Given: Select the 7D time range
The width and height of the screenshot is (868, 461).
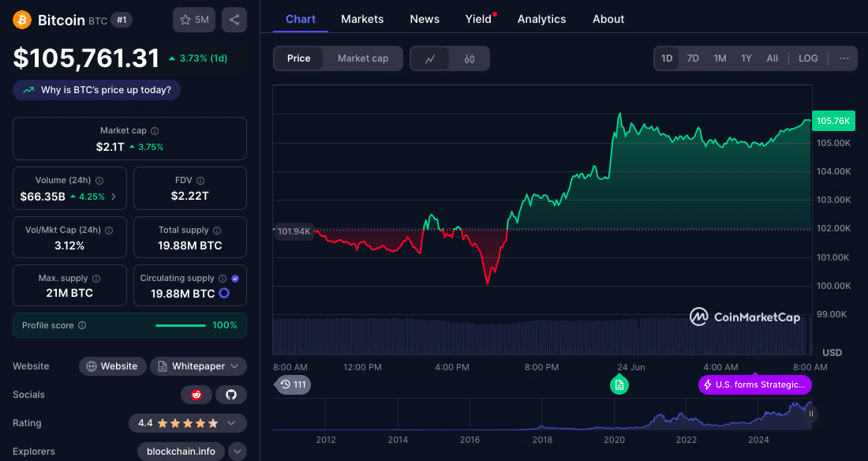Looking at the screenshot, I should (x=693, y=58).
